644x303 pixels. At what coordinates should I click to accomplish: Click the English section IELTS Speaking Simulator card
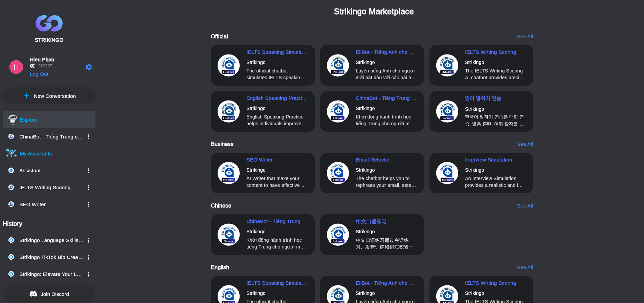pos(263,289)
